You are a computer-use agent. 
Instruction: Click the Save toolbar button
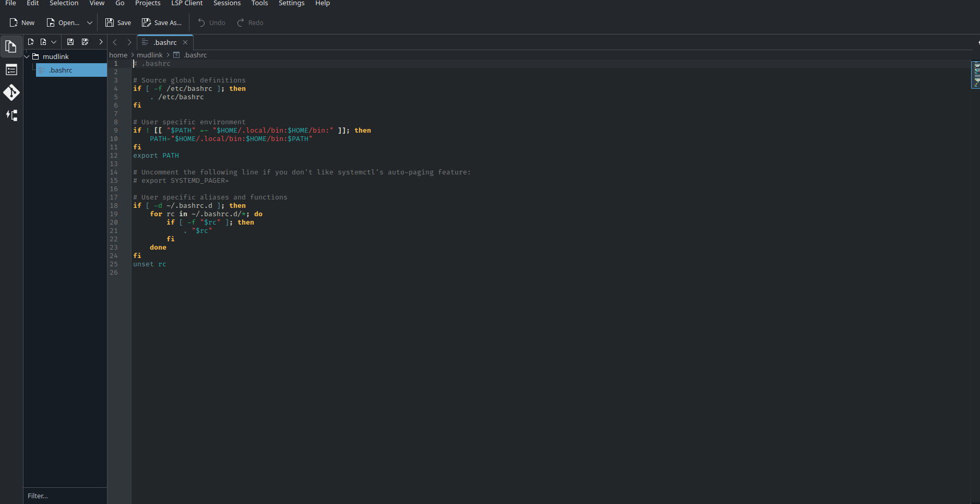(x=118, y=23)
